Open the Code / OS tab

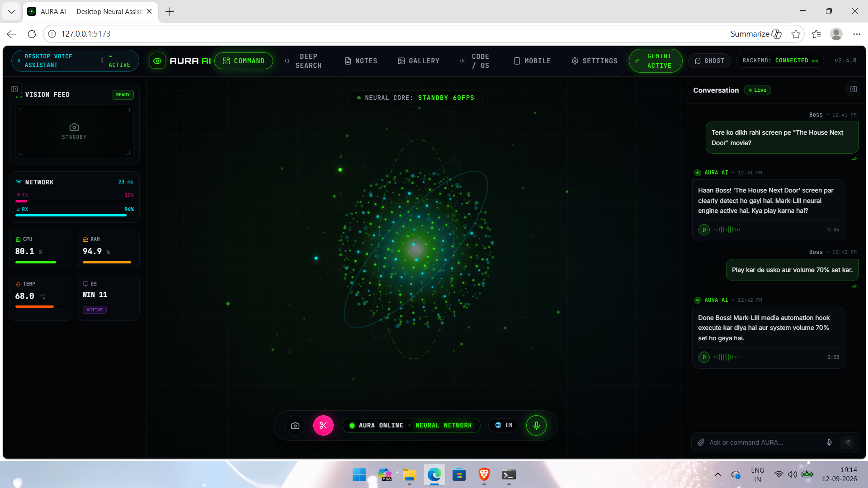click(475, 61)
